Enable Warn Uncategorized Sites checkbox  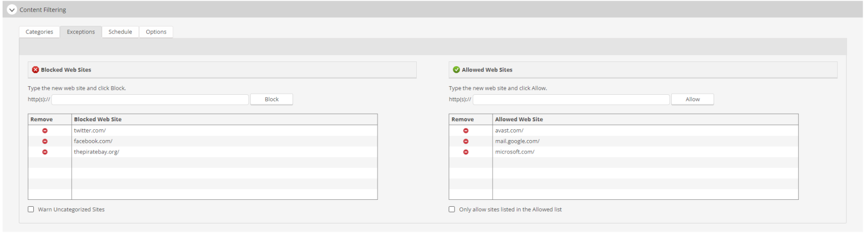pyautogui.click(x=31, y=210)
